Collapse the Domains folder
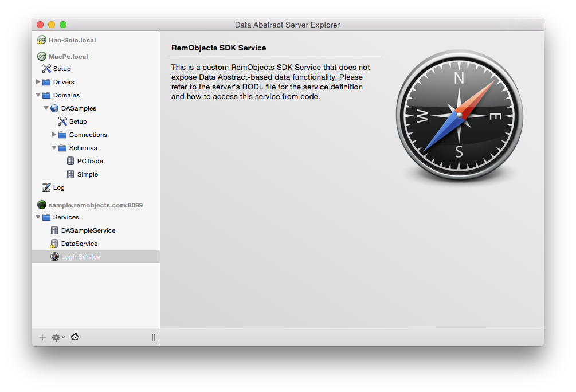 click(38, 95)
